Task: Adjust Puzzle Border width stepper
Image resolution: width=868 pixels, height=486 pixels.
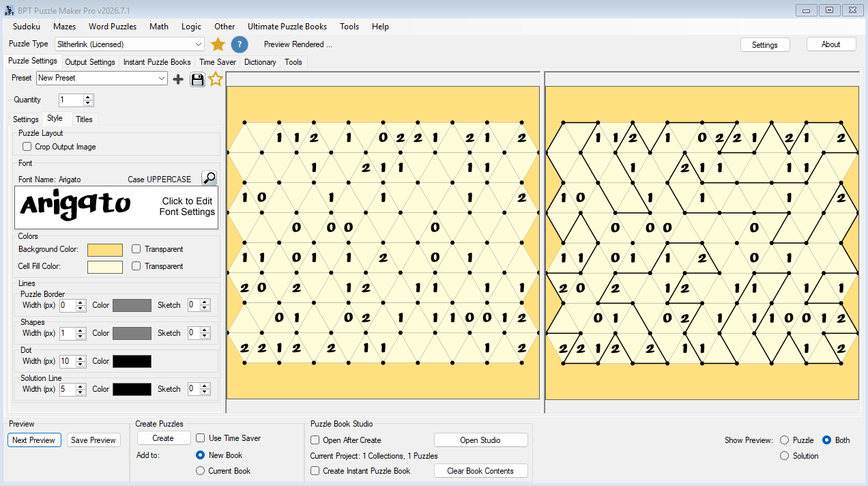Action: (x=81, y=306)
